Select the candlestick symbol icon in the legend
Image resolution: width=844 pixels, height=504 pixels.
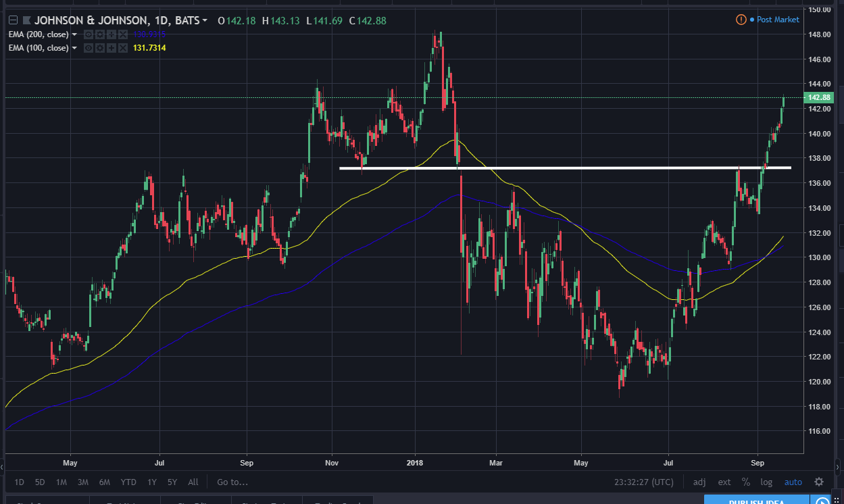26,21
